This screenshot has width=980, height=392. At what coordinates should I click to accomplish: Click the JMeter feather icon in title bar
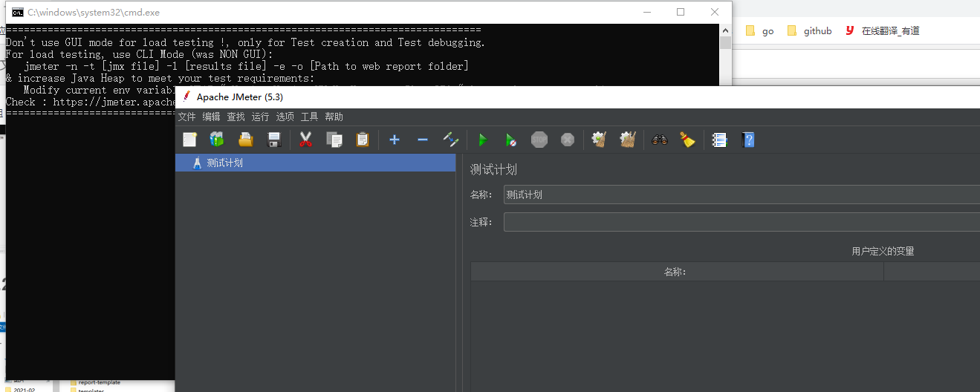tap(186, 97)
